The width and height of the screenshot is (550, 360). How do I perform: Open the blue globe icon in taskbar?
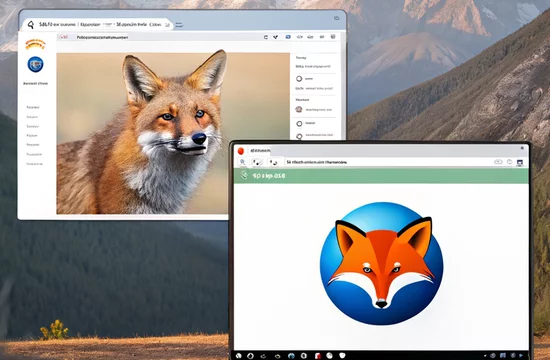coord(291,356)
